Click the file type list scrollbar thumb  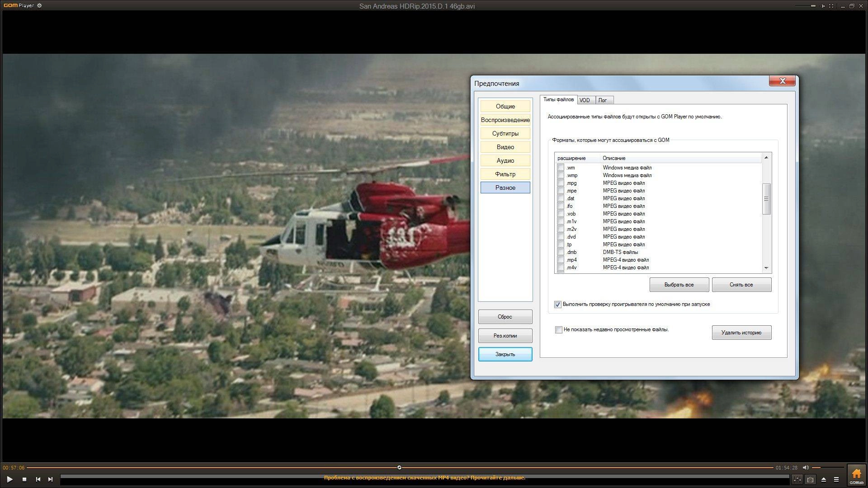tap(766, 199)
